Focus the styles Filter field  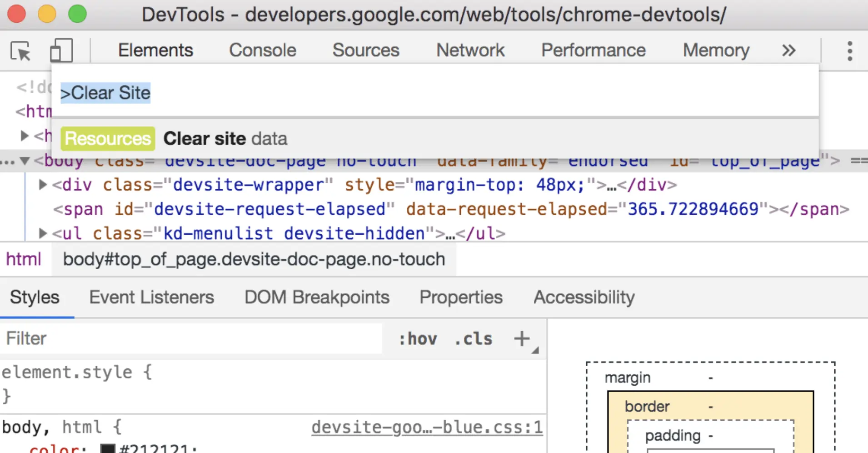tap(191, 338)
